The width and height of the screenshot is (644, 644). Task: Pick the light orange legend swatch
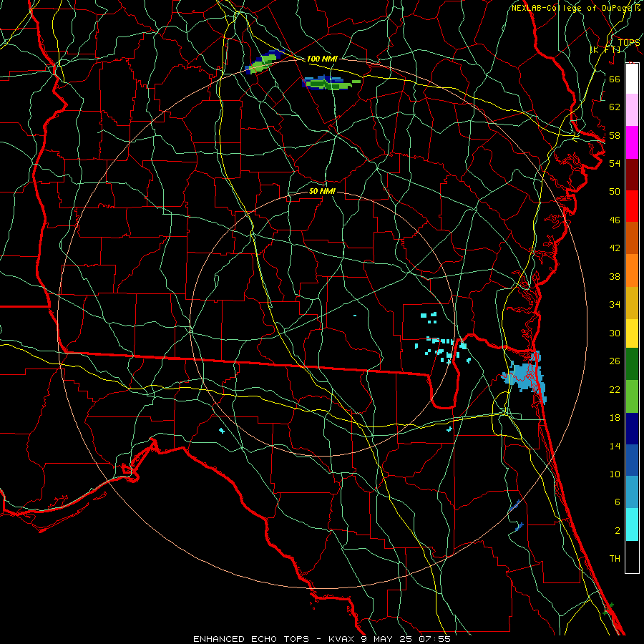[x=632, y=270]
